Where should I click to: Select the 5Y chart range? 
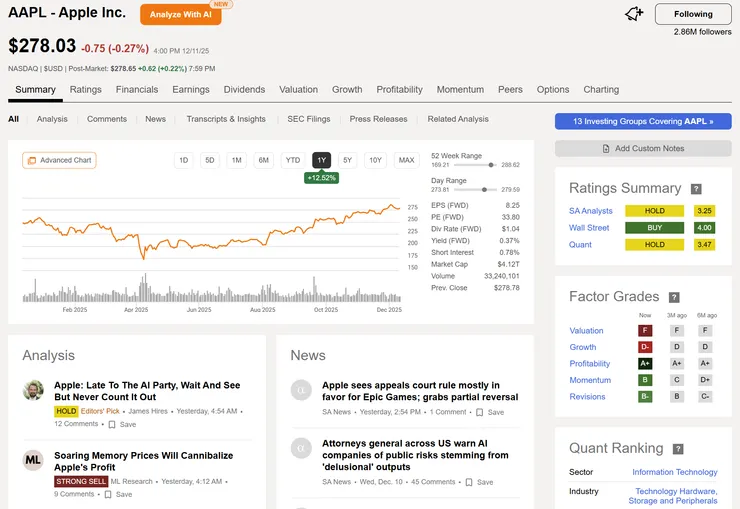347,160
